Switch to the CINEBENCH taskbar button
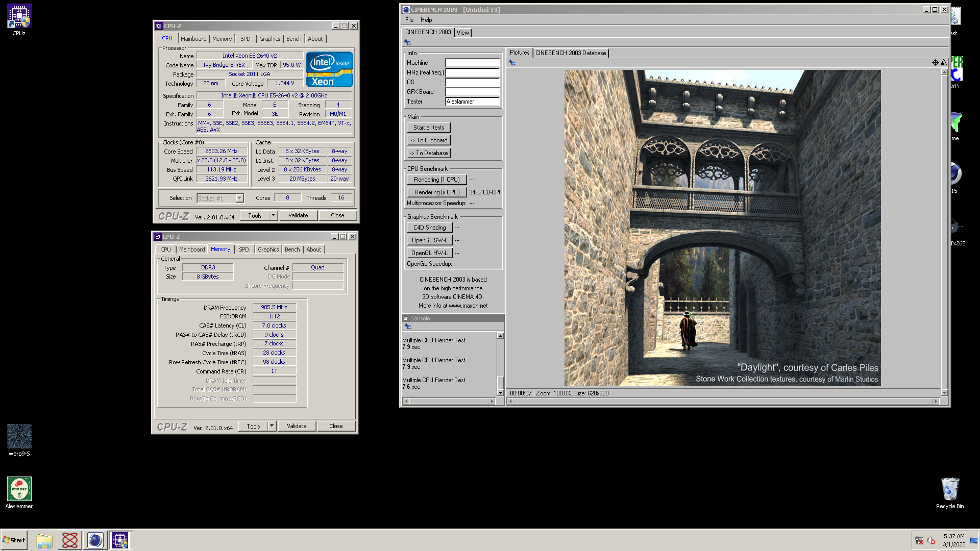Image resolution: width=980 pixels, height=551 pixels. pyautogui.click(x=95, y=540)
